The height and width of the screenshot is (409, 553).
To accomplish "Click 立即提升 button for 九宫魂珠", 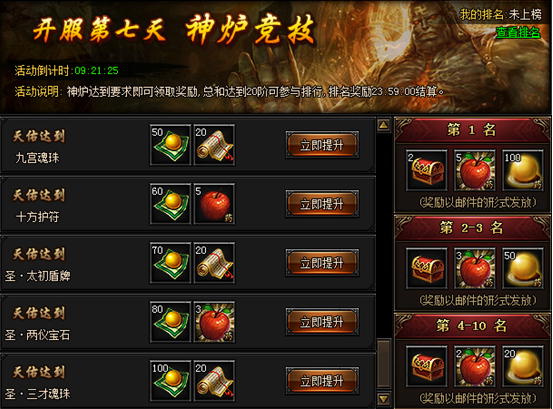I will 322,145.
